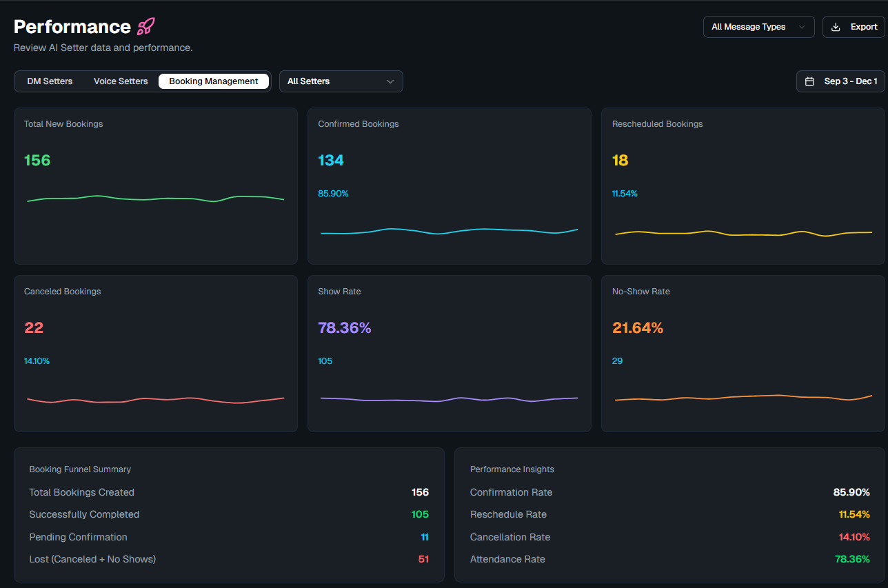
Task: Click the Total Bookings Created label
Action: click(81, 492)
